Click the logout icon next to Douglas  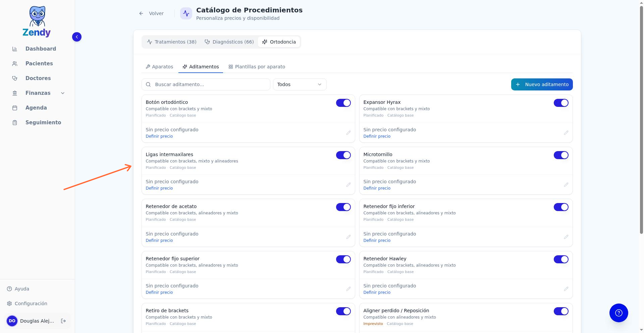[63, 321]
